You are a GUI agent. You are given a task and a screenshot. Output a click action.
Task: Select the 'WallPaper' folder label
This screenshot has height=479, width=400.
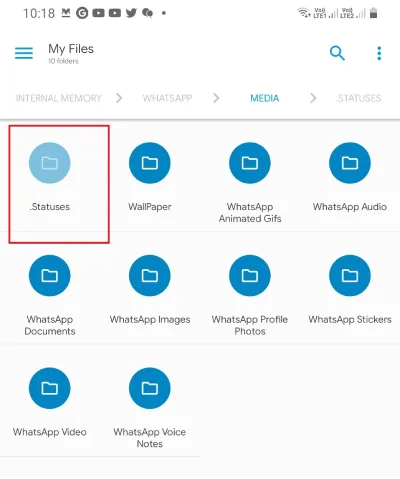point(150,207)
